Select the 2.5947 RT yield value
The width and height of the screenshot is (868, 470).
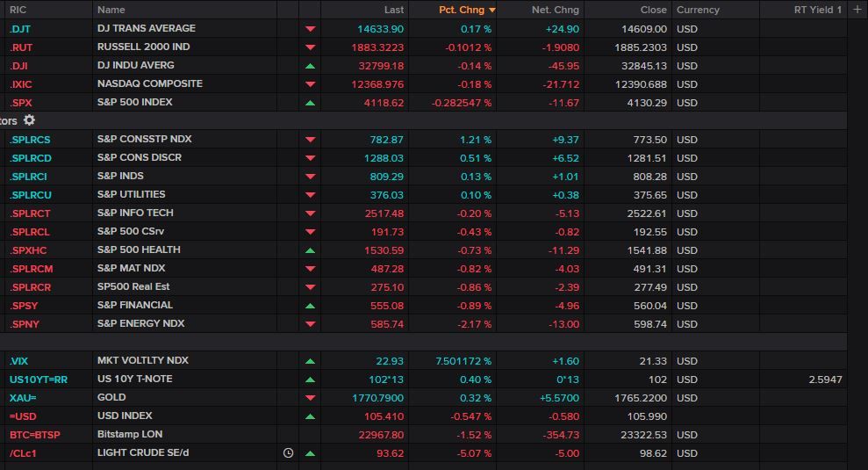coord(825,380)
